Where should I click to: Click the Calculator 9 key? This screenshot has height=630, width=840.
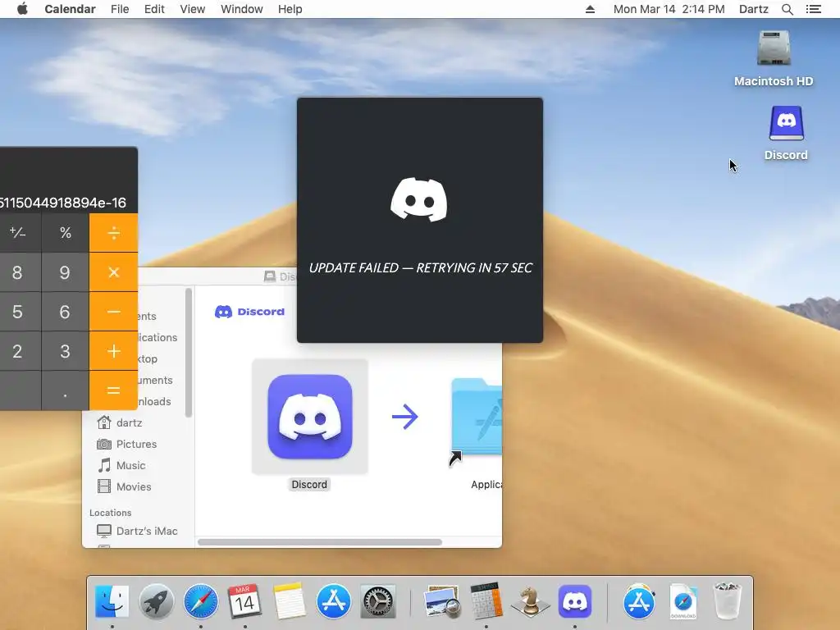(x=66, y=272)
